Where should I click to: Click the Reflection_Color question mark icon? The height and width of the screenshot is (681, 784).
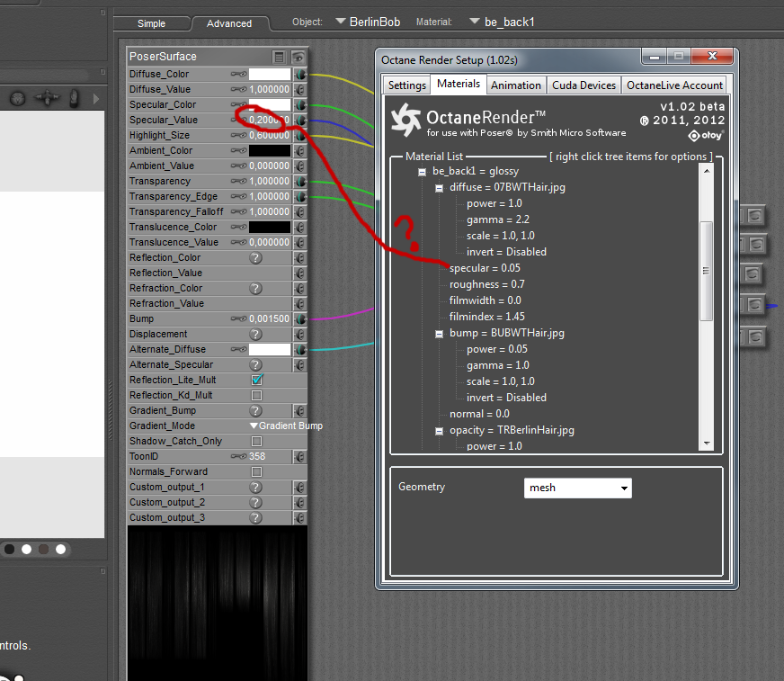pyautogui.click(x=255, y=257)
